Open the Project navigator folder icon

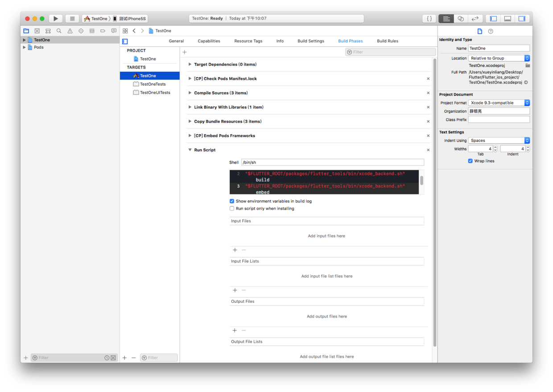pyautogui.click(x=26, y=31)
